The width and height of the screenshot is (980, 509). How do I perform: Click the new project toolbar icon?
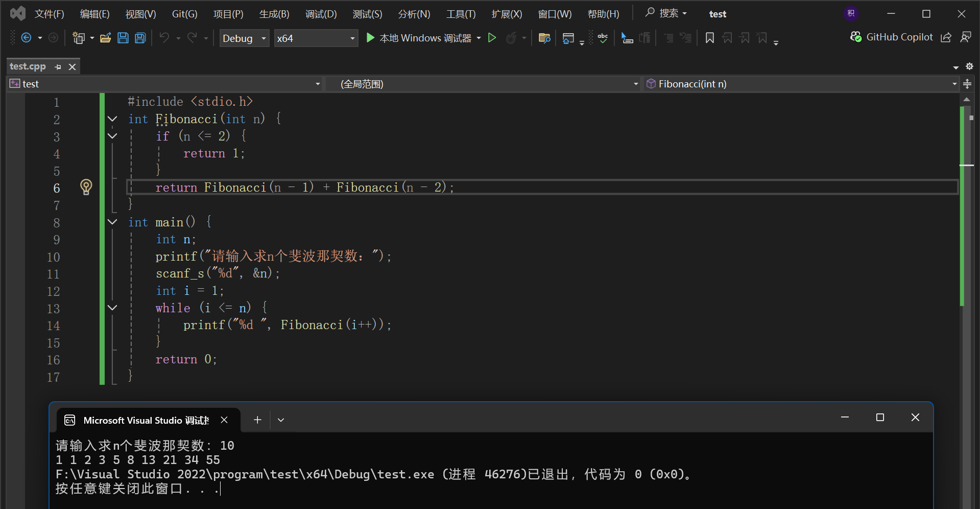[x=79, y=38]
